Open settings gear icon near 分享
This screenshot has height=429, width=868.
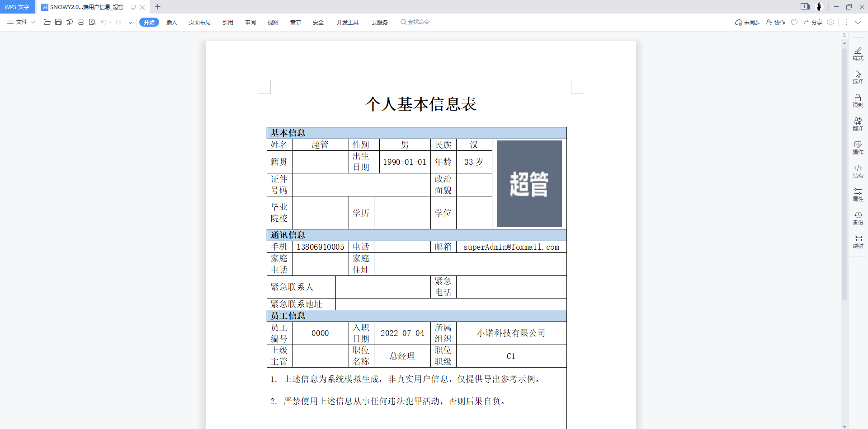point(830,22)
